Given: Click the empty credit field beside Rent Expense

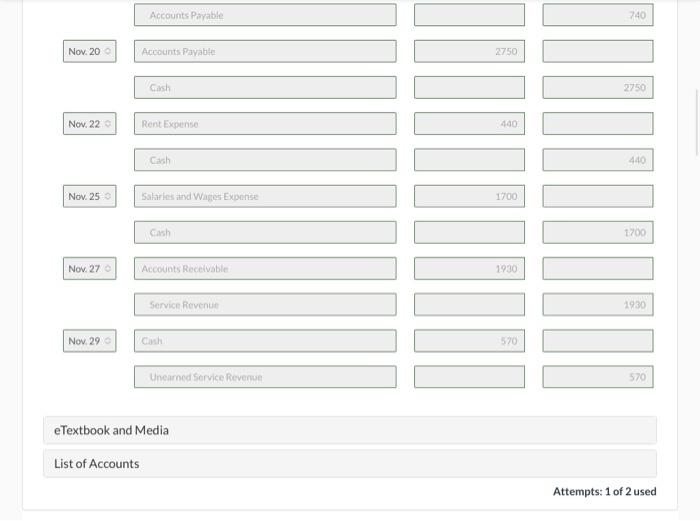Looking at the screenshot, I should 598,124.
